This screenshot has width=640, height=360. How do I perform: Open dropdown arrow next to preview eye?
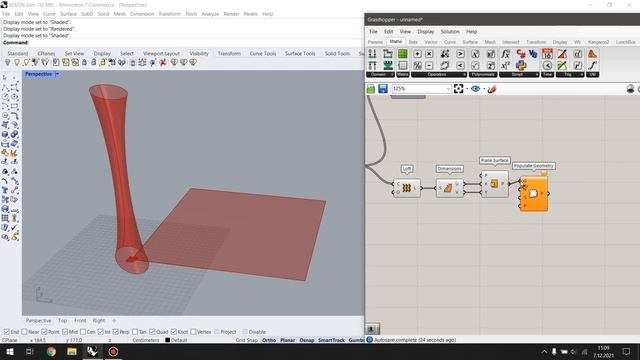(484, 89)
